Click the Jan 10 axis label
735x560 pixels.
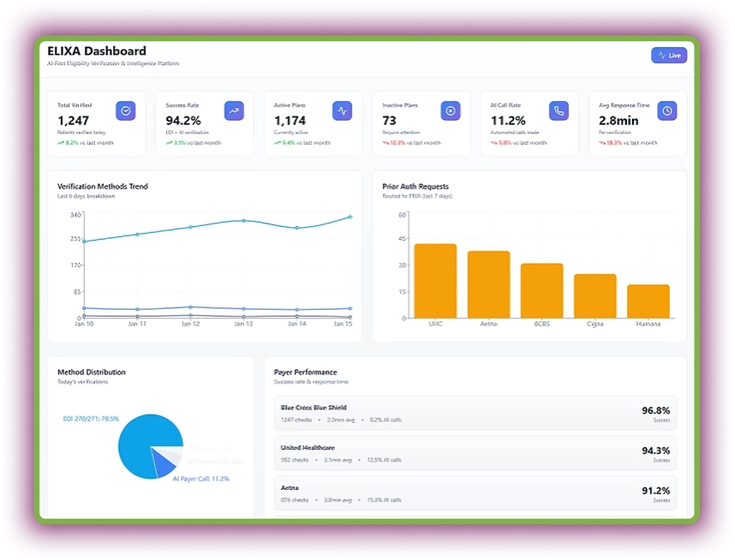[x=81, y=325]
